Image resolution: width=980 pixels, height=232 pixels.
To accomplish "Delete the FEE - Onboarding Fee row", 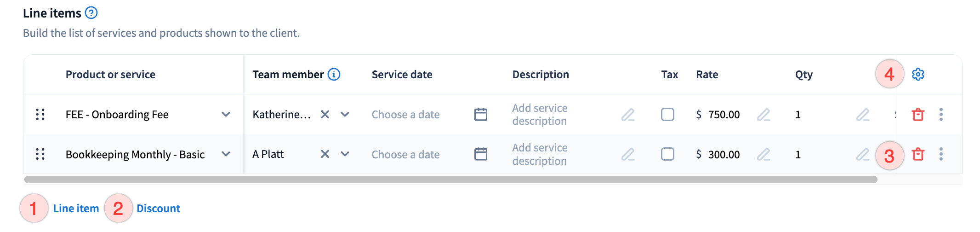I will 918,114.
